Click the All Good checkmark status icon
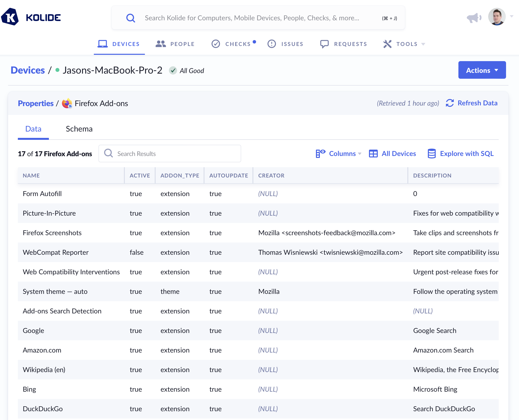Screen dimensions: 519x420 [173, 71]
